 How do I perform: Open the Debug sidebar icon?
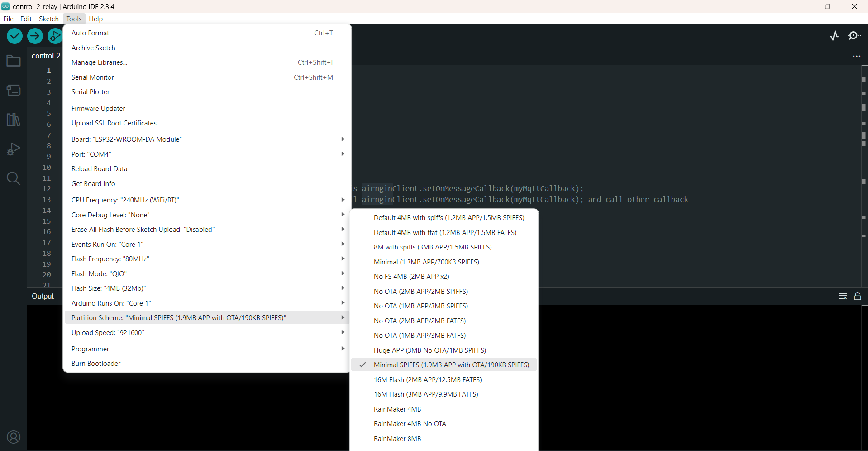pyautogui.click(x=14, y=149)
